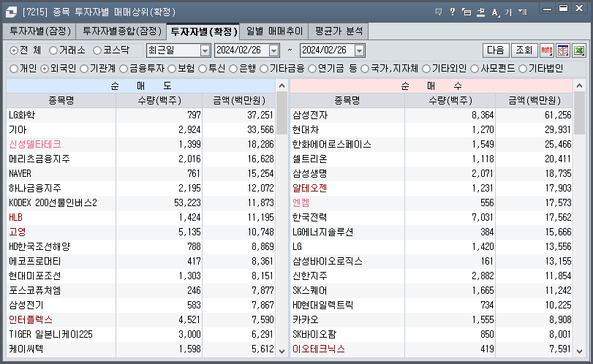Click the end date field 2024/02/26
The width and height of the screenshot is (593, 364).
327,50
